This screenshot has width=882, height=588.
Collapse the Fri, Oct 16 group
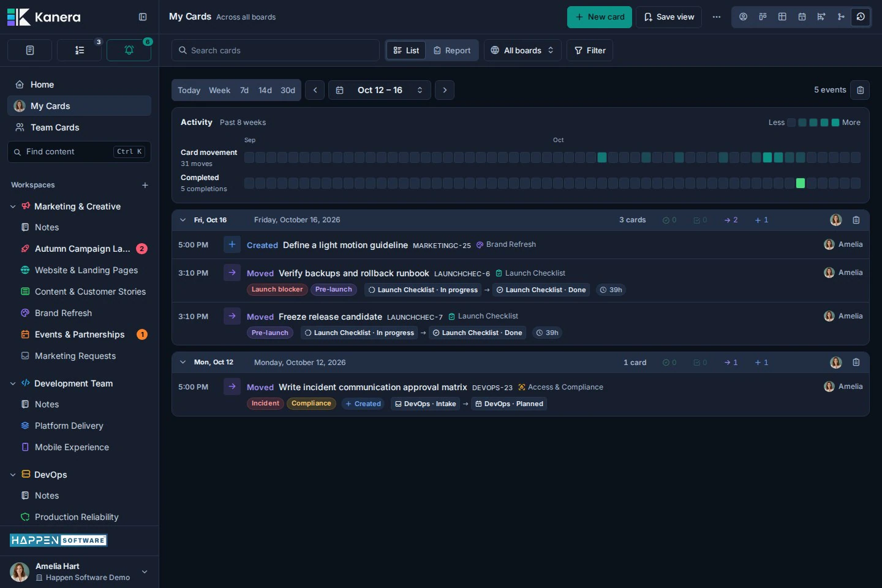(x=183, y=220)
